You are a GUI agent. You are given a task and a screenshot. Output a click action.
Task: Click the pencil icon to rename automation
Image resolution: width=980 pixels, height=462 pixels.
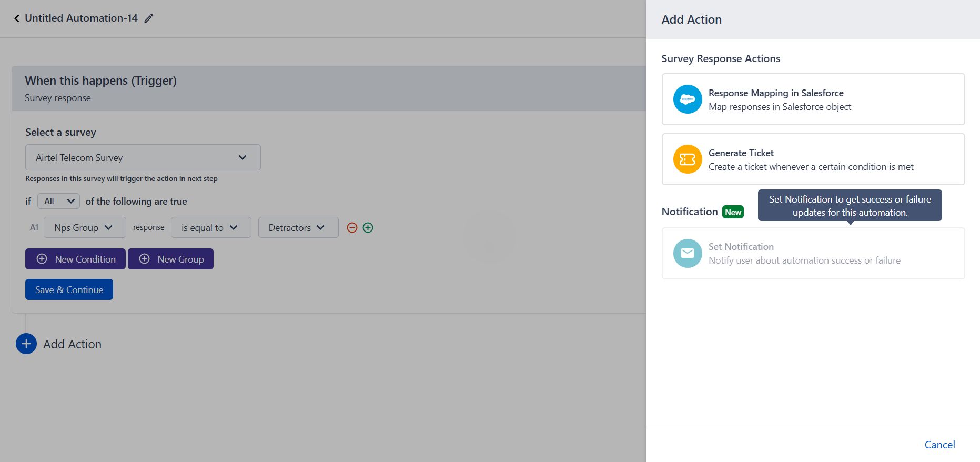coord(149,18)
